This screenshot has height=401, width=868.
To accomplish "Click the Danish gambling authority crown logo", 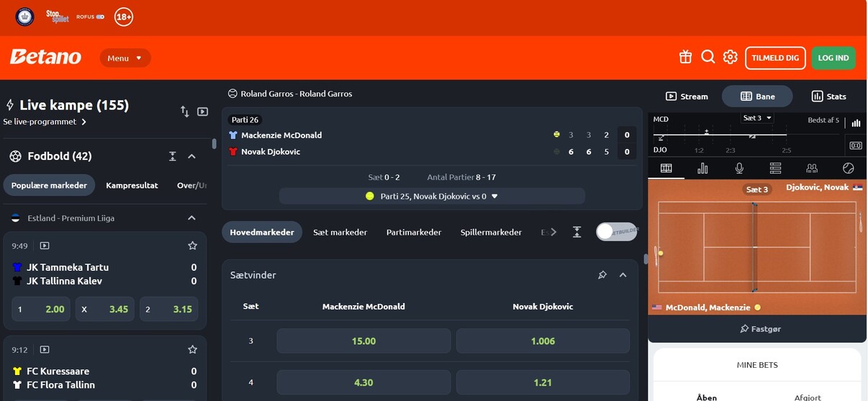I will click(25, 17).
